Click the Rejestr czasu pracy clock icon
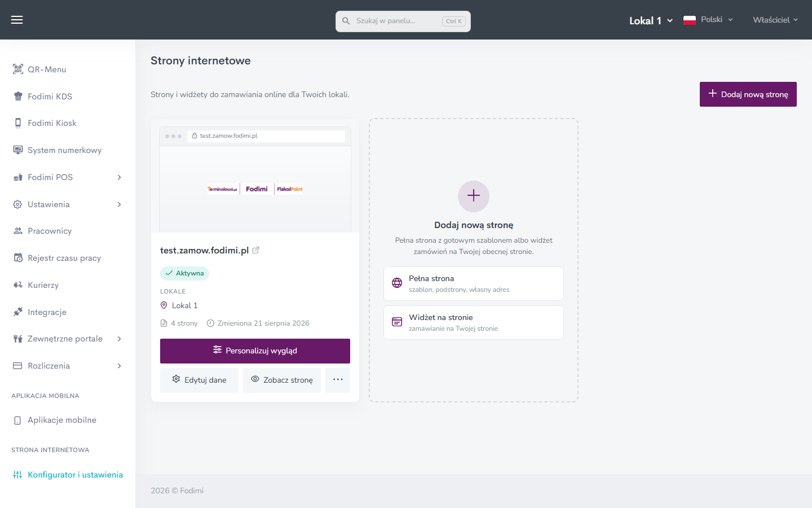 [x=18, y=258]
